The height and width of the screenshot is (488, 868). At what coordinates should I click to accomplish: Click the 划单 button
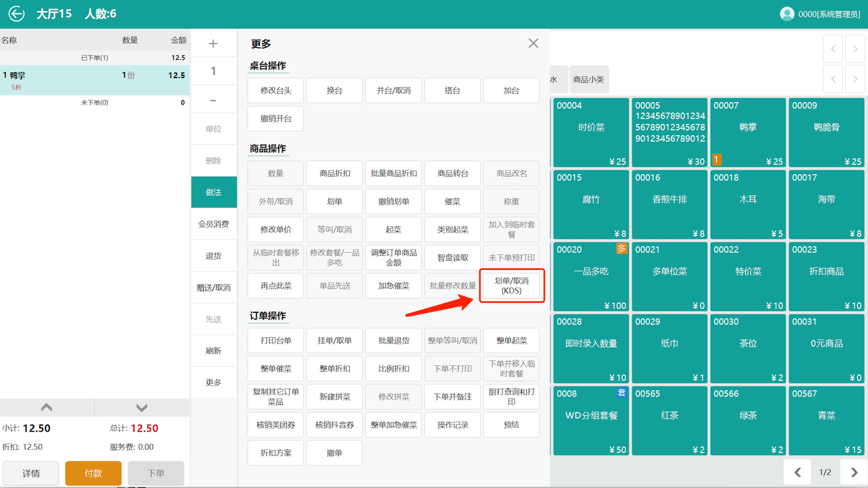[x=334, y=201]
